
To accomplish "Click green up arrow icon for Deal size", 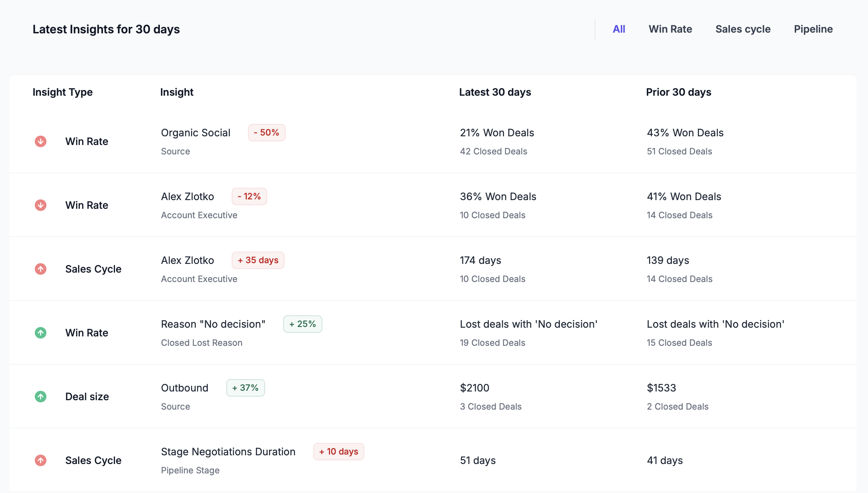I will point(41,397).
